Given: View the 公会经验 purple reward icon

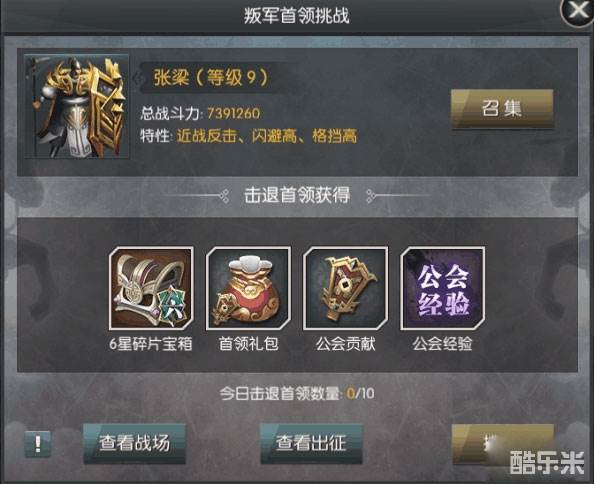Looking at the screenshot, I should [x=442, y=288].
